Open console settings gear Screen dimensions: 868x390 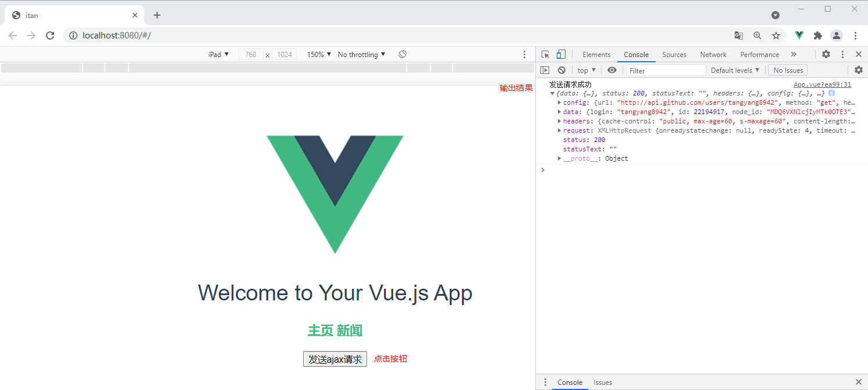click(859, 70)
